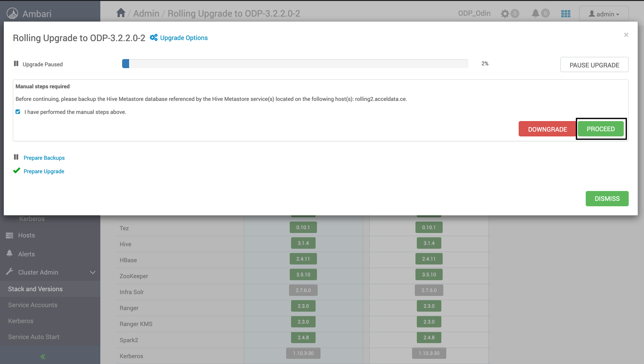Click the Ambari logo icon
644x364 pixels.
[x=12, y=13]
